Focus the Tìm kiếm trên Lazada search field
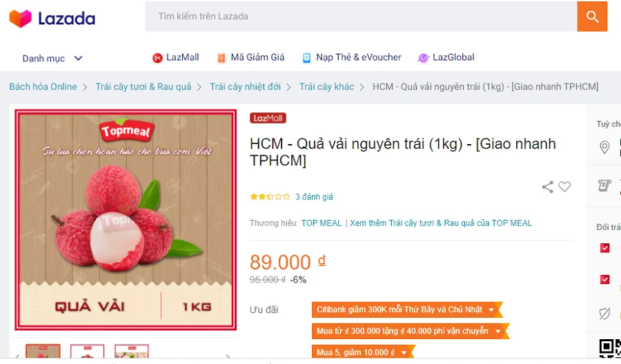 (x=361, y=17)
